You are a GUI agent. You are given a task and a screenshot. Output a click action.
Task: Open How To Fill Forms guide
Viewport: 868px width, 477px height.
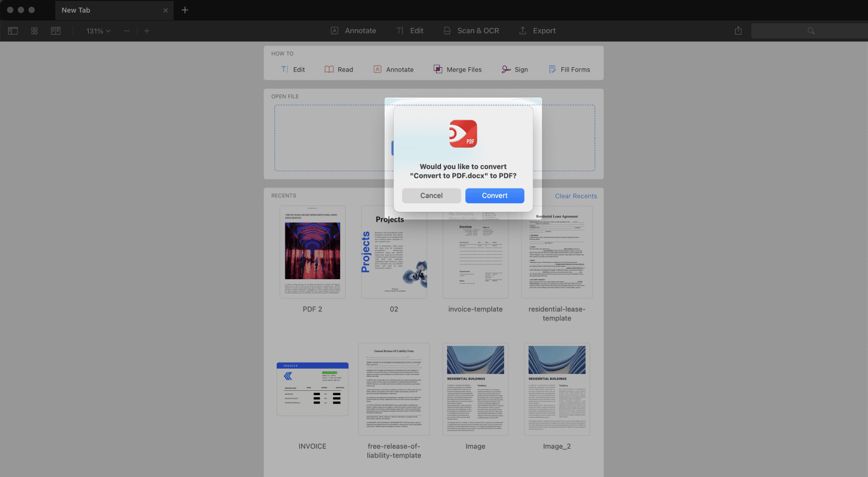[569, 69]
